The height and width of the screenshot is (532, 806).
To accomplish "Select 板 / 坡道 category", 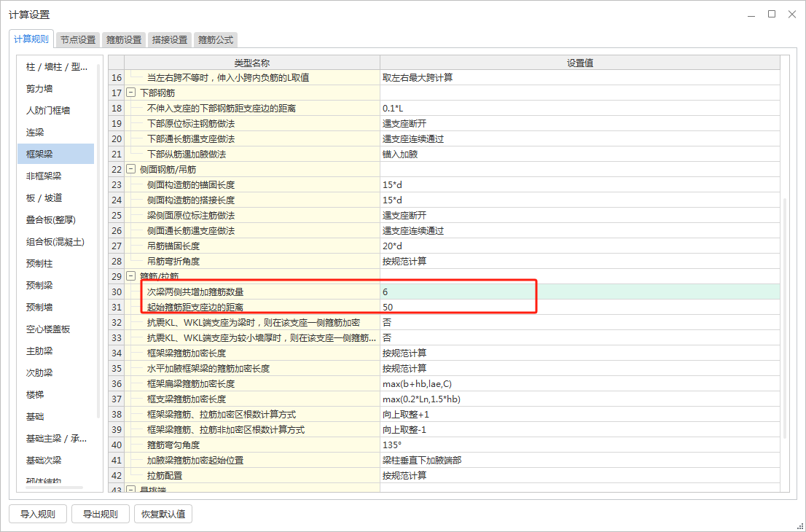I will pos(55,198).
